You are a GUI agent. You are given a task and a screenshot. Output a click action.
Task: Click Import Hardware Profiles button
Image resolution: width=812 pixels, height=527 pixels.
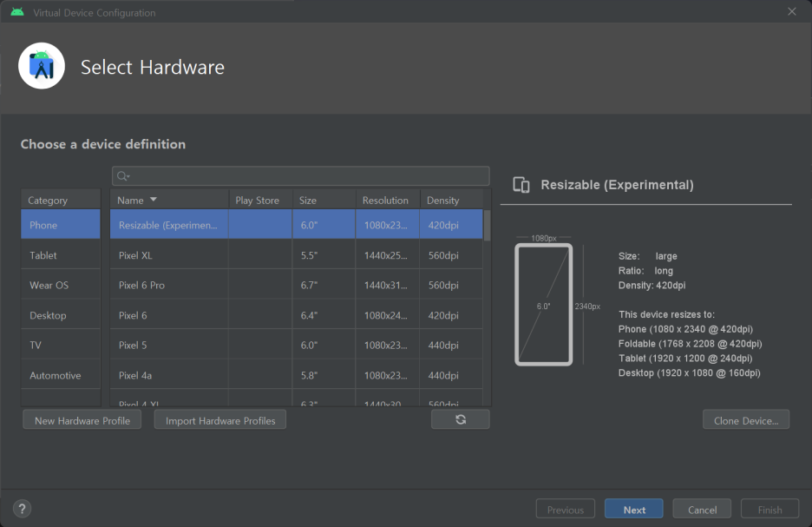pos(220,420)
